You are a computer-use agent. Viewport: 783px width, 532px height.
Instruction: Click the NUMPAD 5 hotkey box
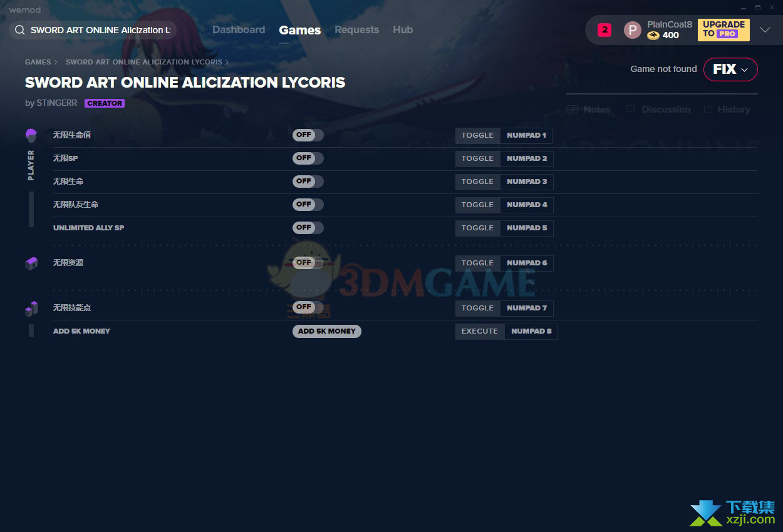click(x=527, y=228)
